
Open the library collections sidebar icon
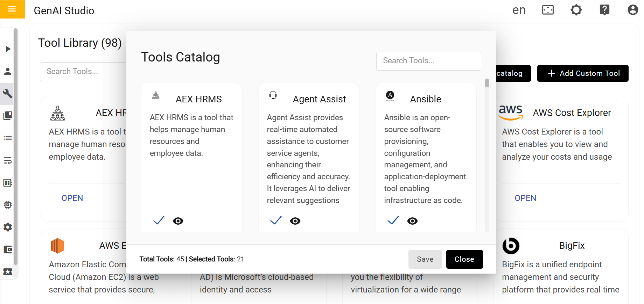8,116
